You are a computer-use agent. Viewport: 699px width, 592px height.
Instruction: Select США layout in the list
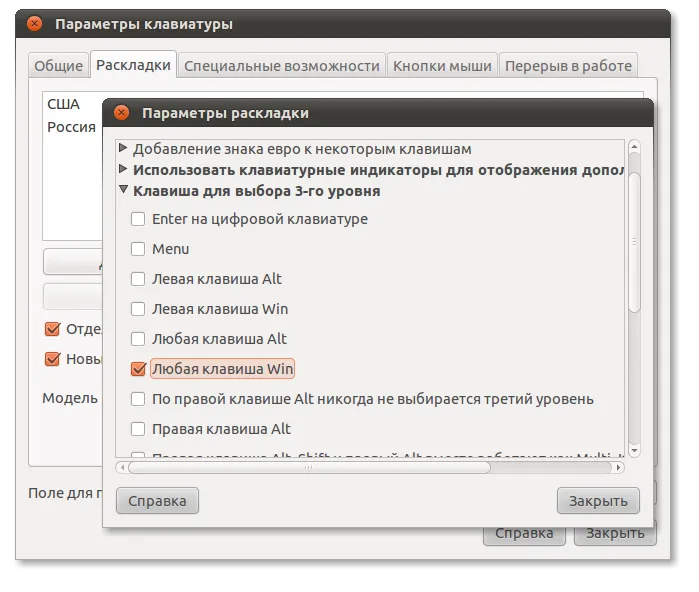pyautogui.click(x=64, y=104)
